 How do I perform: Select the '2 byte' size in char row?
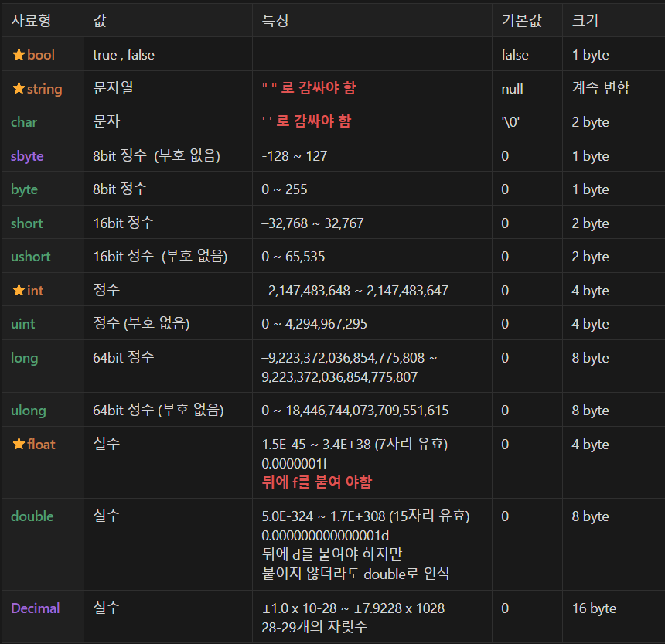pos(590,122)
